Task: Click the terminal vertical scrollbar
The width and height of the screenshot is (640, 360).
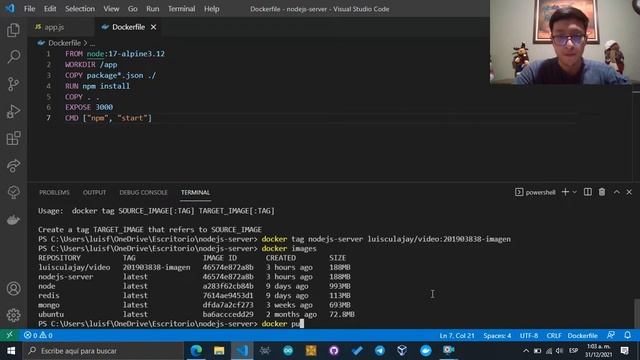Action: point(636,313)
